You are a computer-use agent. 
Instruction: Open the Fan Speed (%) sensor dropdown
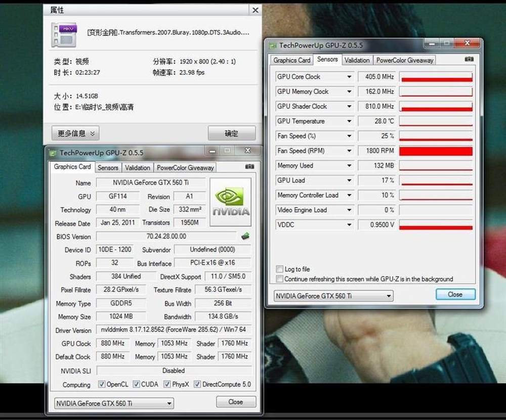349,136
